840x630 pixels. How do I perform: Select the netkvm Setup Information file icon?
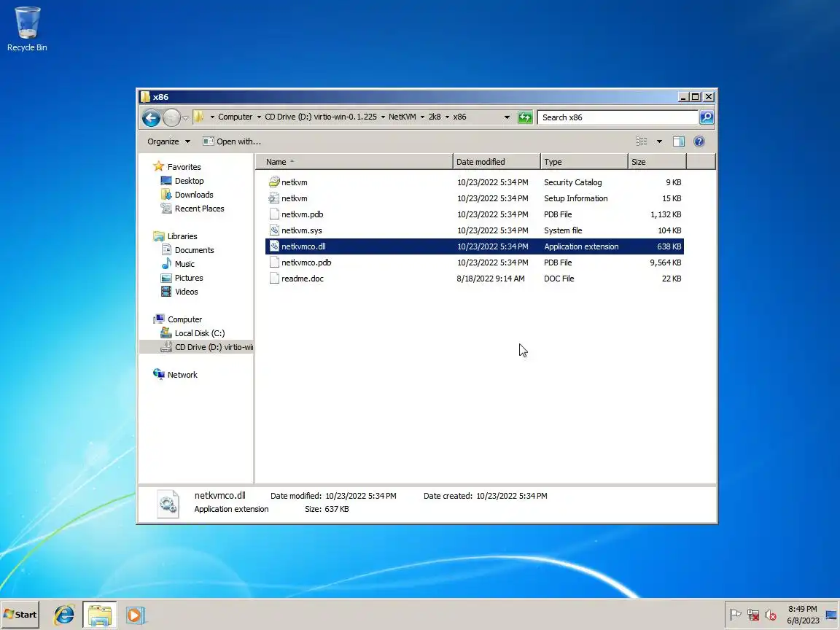274,198
